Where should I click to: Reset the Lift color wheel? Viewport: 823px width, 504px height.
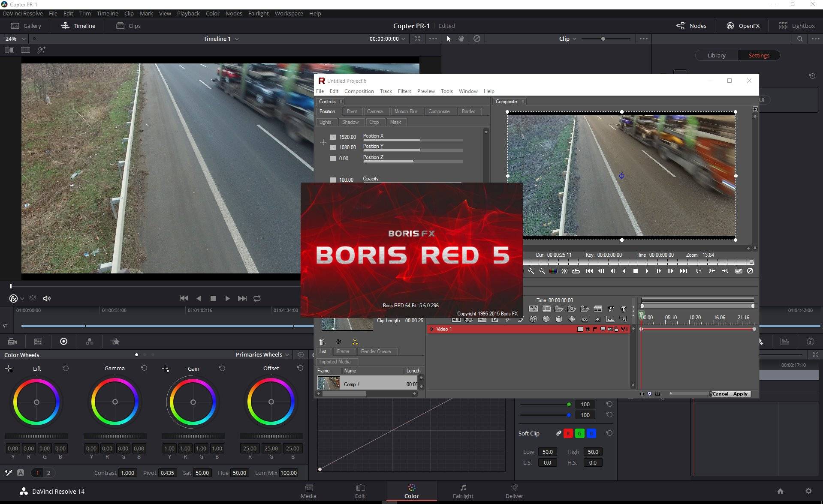[x=66, y=368]
